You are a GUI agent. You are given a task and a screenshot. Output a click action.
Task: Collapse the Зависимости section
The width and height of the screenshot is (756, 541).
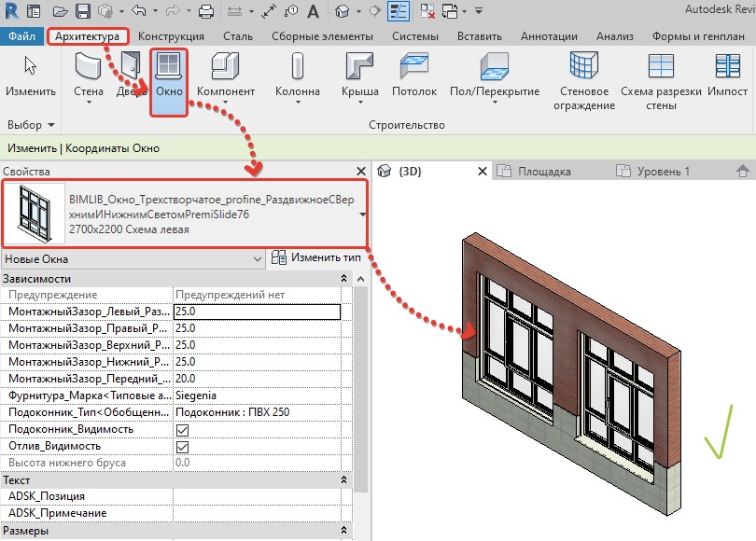pyautogui.click(x=343, y=279)
